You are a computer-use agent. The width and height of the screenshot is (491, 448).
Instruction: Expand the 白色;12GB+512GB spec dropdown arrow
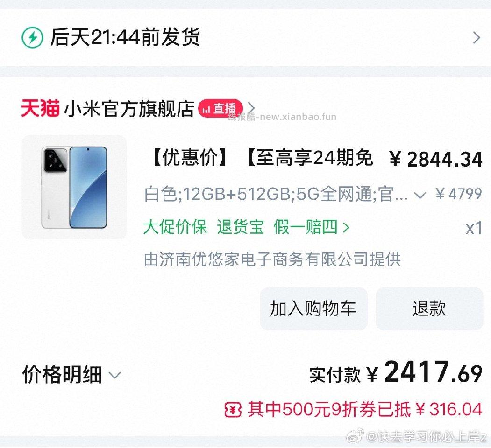coord(420,195)
